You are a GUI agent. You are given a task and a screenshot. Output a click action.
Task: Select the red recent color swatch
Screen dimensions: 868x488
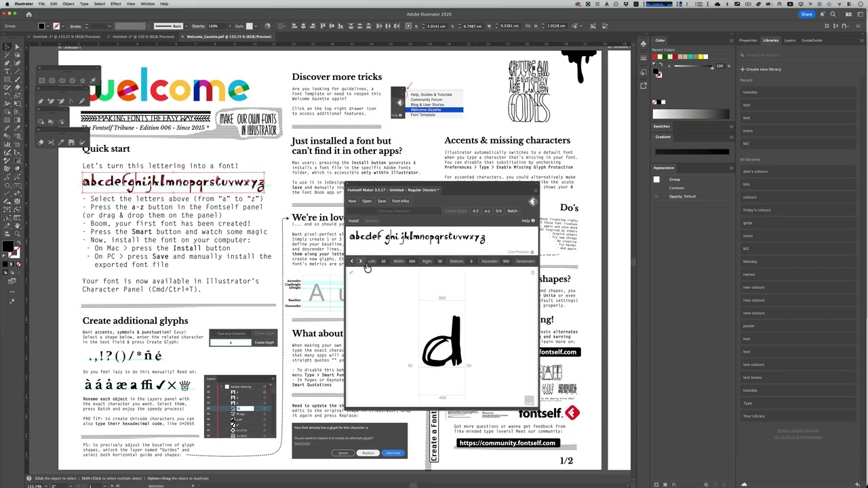point(655,57)
